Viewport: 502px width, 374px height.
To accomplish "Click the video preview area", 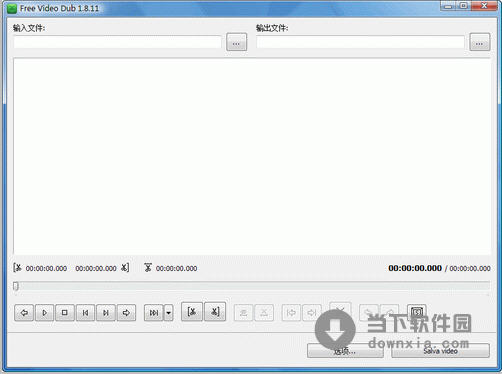I will click(252, 156).
